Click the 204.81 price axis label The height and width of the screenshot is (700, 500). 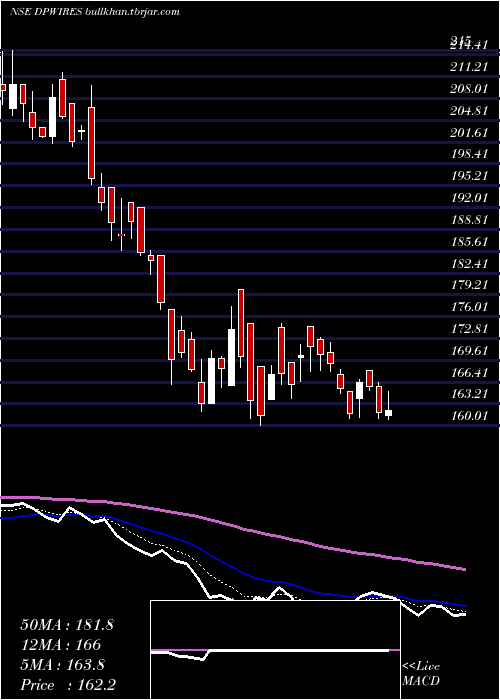468,111
